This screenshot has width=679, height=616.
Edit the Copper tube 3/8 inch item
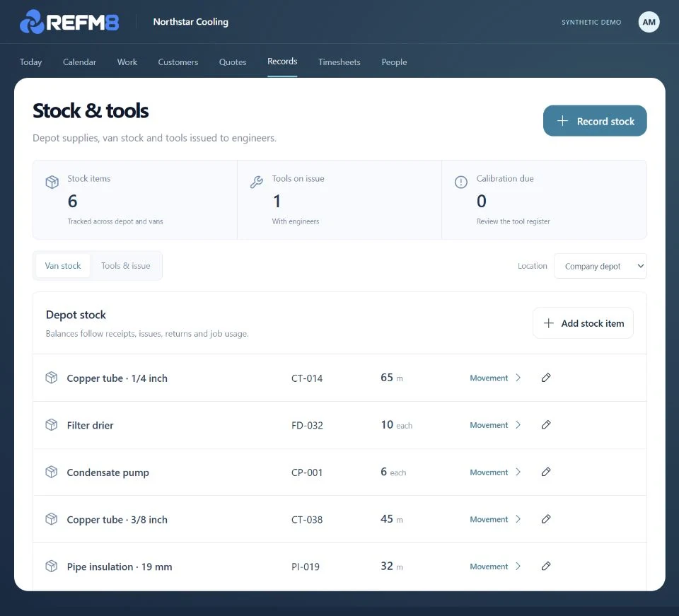click(546, 518)
